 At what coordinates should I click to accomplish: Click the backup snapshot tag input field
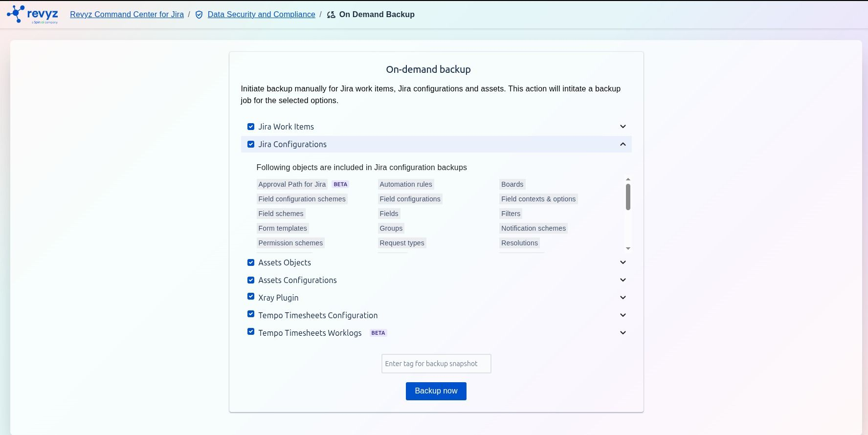coord(436,364)
